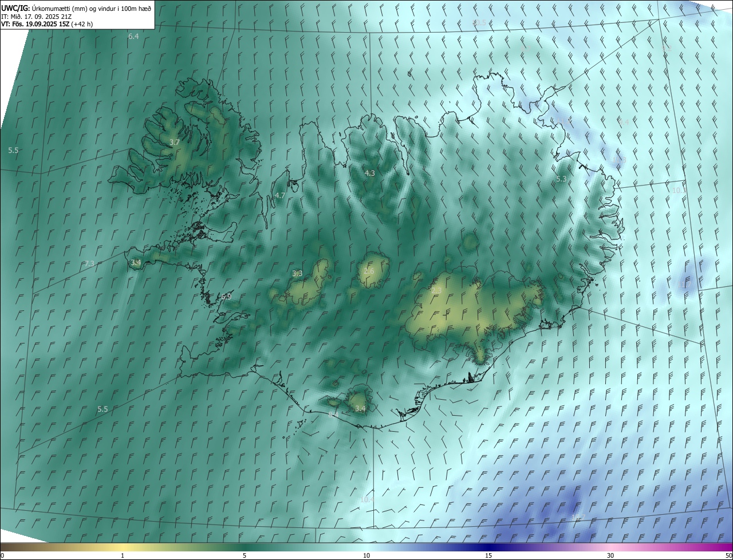Screen dimensions: 733x560
Task: Click the 6.4 value near the legend box
Action: coord(133,37)
